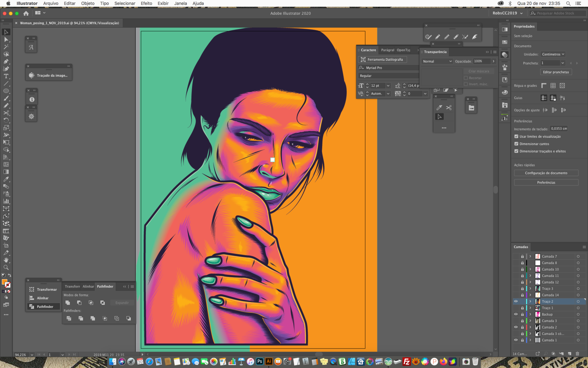
Task: Hide the Camada 2 layer
Action: pyautogui.click(x=516, y=327)
